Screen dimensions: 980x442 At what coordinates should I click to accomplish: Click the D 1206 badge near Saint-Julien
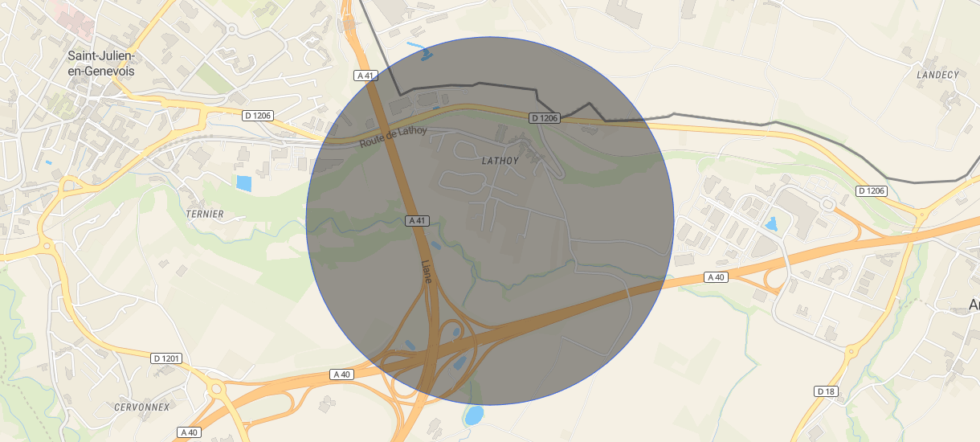pos(258,116)
